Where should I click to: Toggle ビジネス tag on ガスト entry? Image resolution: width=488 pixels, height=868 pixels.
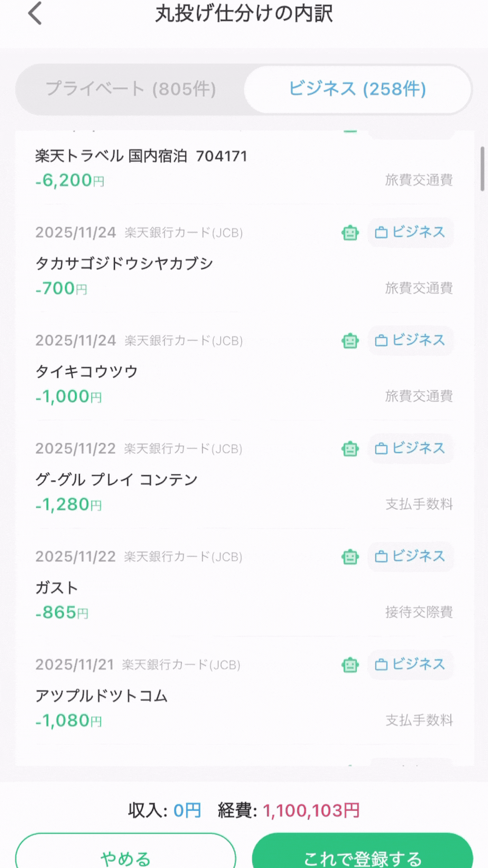click(x=410, y=557)
